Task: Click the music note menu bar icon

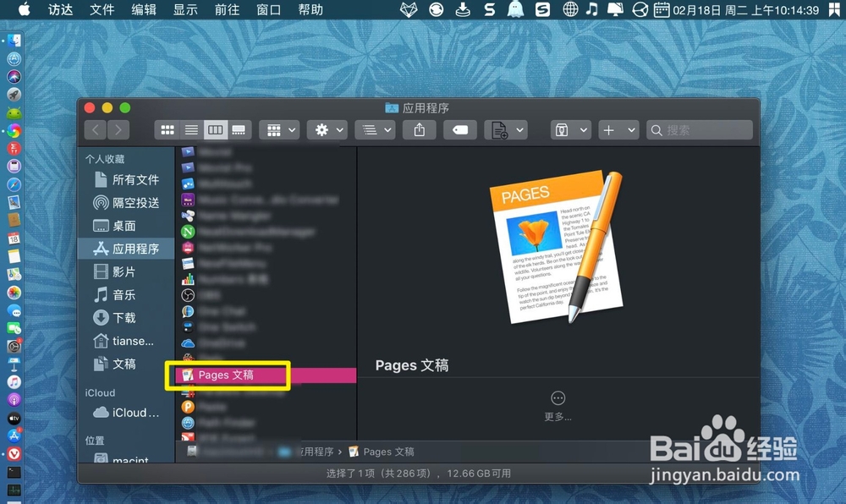Action: (592, 9)
